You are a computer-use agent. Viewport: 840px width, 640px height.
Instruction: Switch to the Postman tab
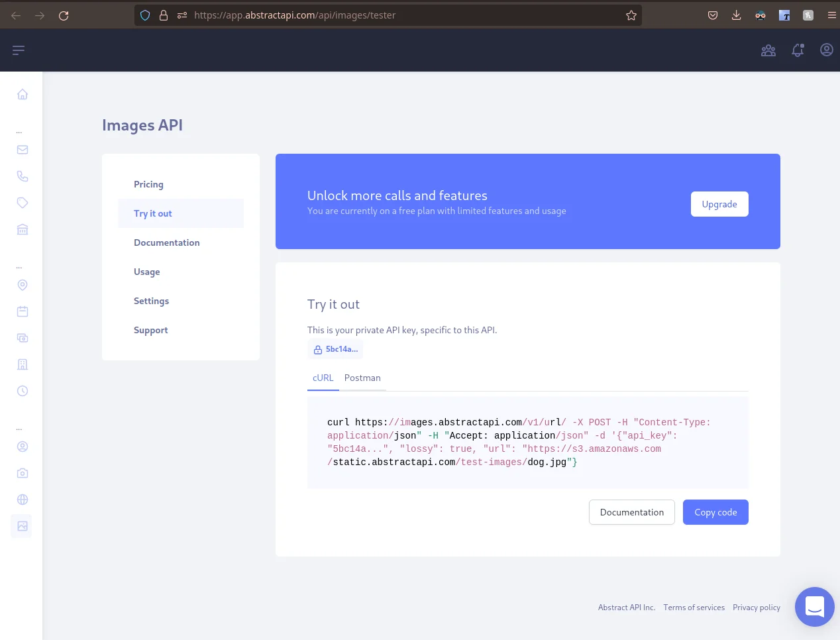tap(362, 378)
